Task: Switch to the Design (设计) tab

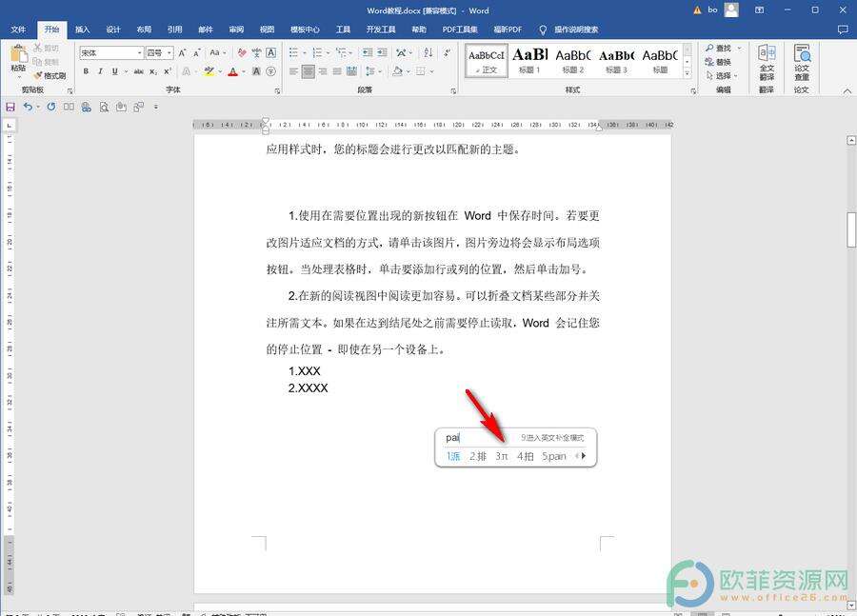Action: point(112,30)
